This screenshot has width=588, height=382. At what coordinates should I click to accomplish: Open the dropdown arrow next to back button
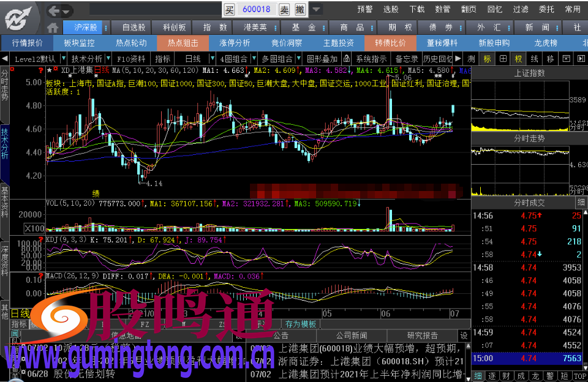click(66, 12)
